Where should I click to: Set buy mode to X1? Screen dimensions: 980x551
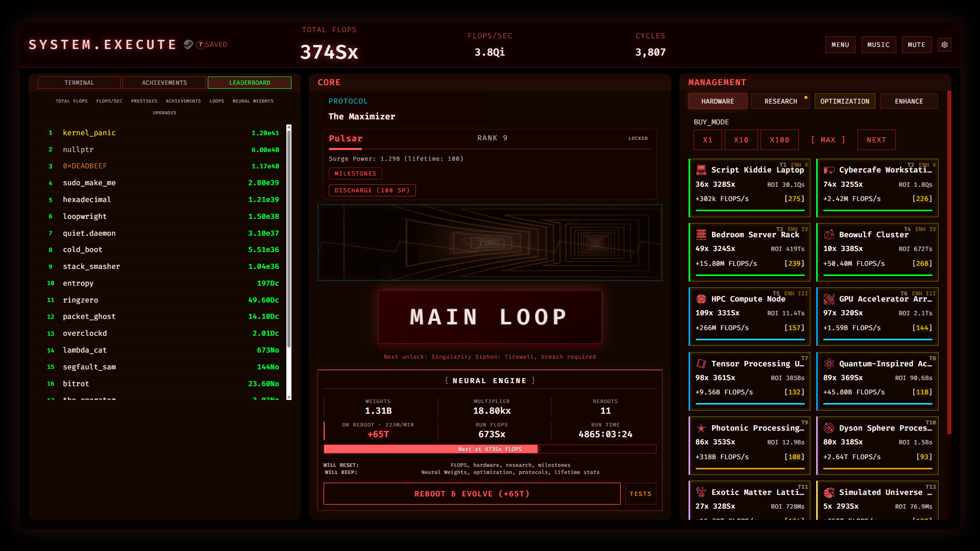(707, 140)
